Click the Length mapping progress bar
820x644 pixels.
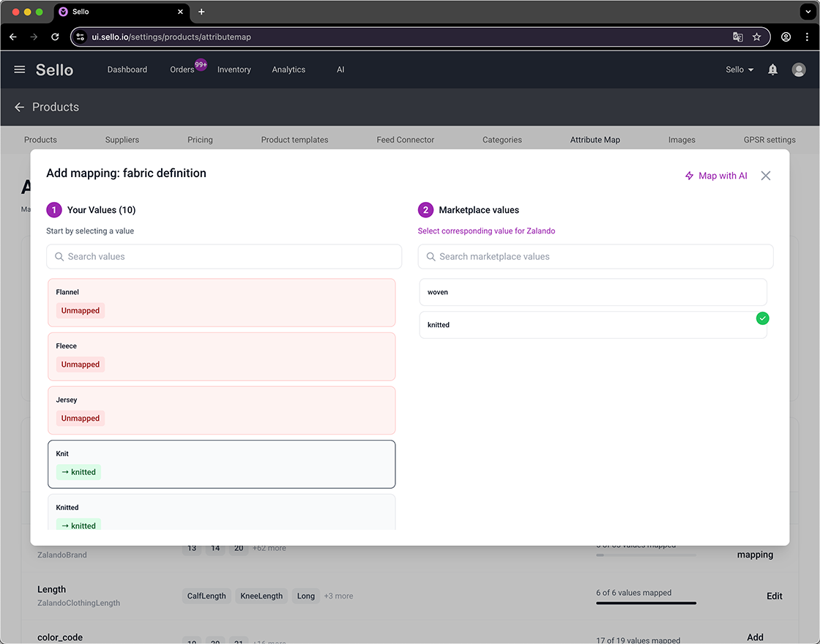click(x=645, y=603)
